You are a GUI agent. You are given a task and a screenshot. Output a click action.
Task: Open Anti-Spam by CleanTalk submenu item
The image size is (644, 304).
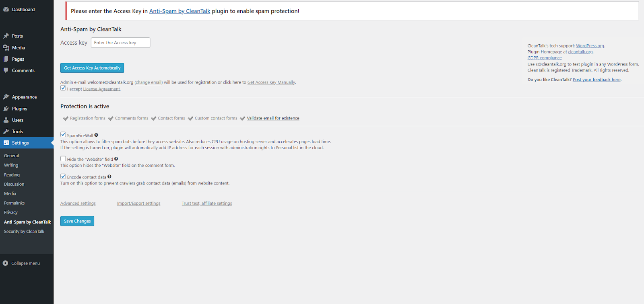tap(27, 222)
